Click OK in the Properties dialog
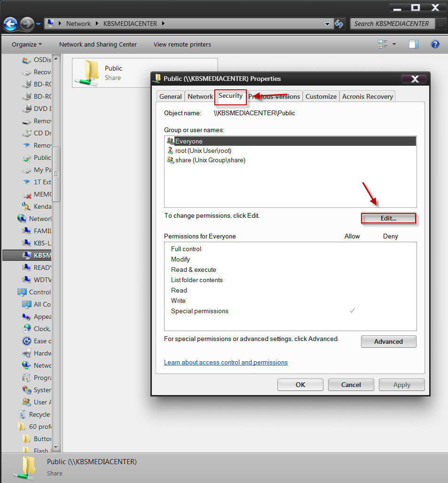The image size is (448, 483). [300, 385]
